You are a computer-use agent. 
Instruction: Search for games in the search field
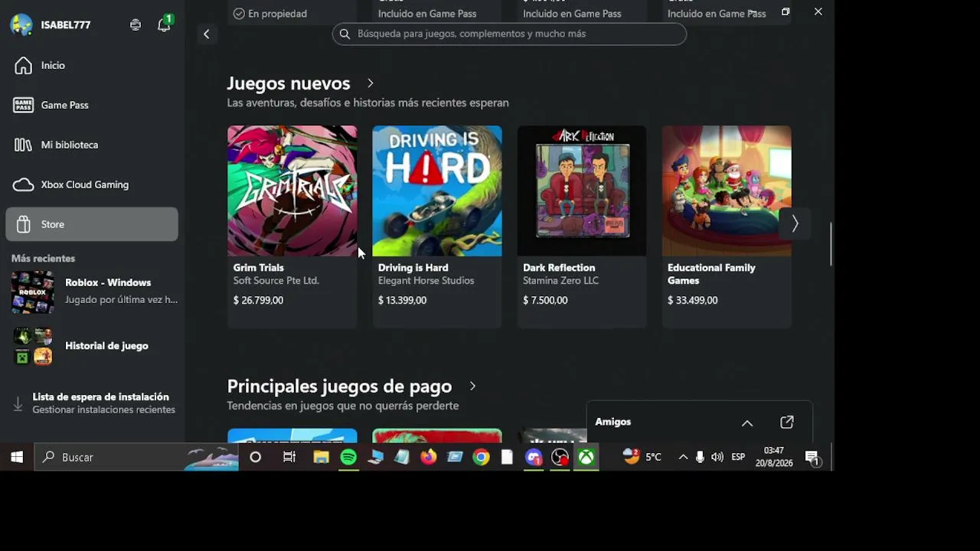pos(509,34)
